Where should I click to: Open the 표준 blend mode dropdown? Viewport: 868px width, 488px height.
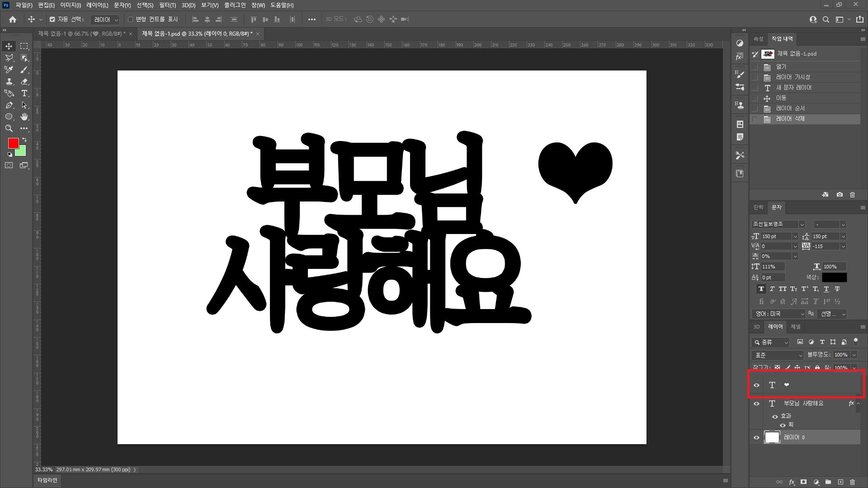click(x=778, y=355)
